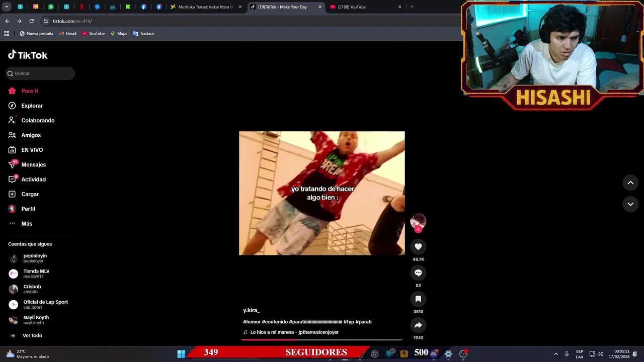
Task: Switch to the pinned WhatsApp tab
Action: 51,7
